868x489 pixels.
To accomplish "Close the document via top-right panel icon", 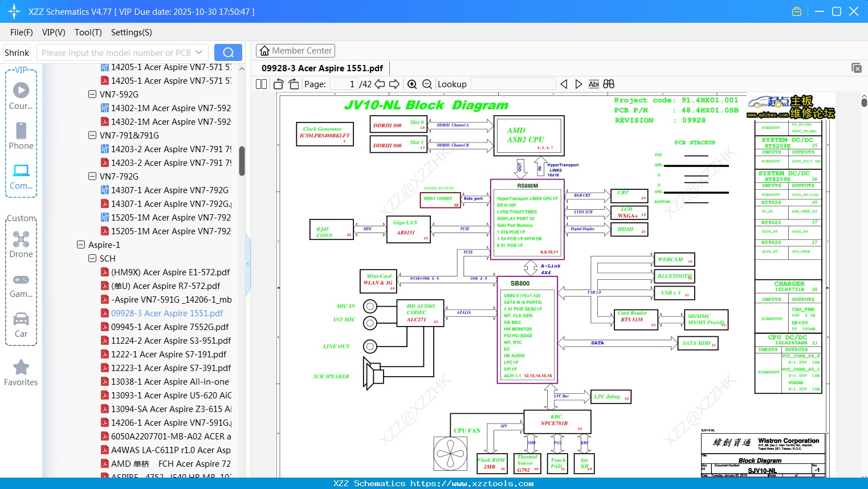I will (x=857, y=68).
